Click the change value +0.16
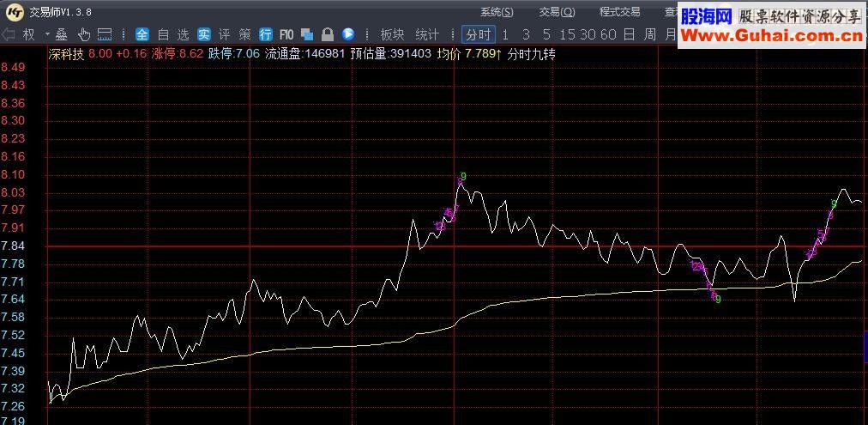The image size is (868, 425). 131,54
